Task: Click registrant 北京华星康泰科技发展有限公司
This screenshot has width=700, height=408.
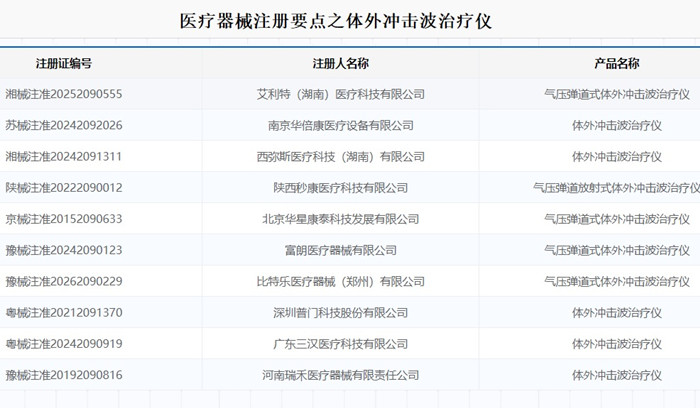Action: (341, 219)
